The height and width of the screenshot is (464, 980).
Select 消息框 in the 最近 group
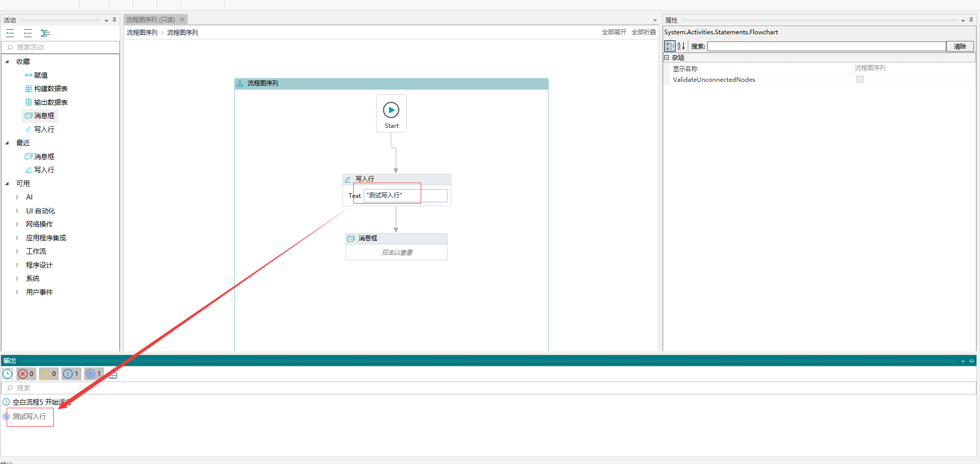[x=40, y=157]
